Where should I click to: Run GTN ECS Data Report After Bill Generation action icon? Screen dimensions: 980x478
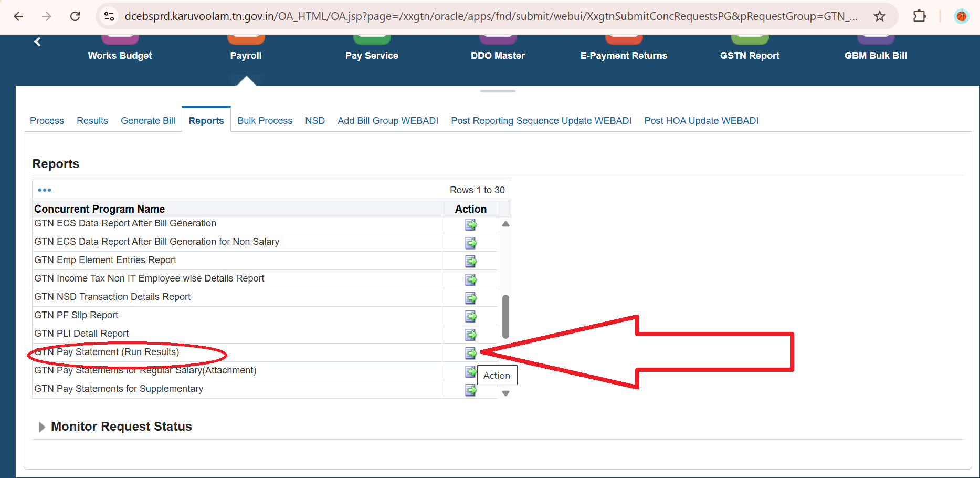[x=471, y=225]
